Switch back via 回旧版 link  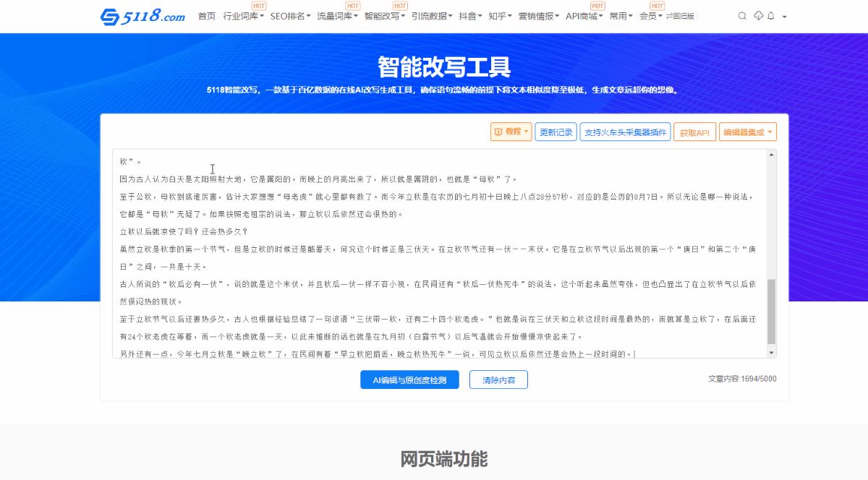point(681,16)
